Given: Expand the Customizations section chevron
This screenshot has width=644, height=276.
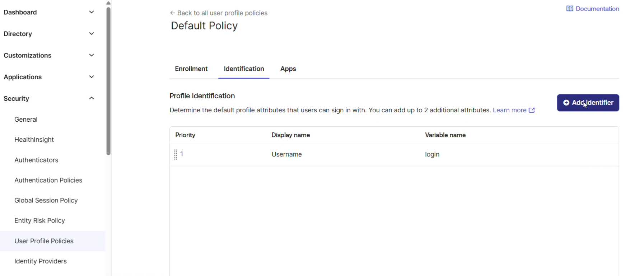Looking at the screenshot, I should click(x=92, y=55).
